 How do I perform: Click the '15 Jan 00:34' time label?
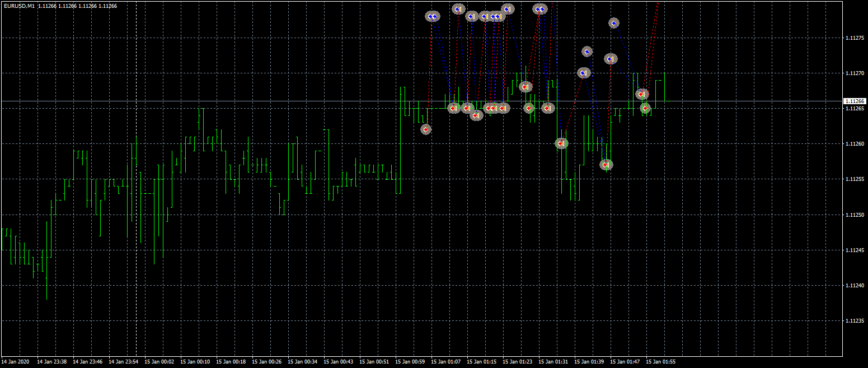coord(303,362)
